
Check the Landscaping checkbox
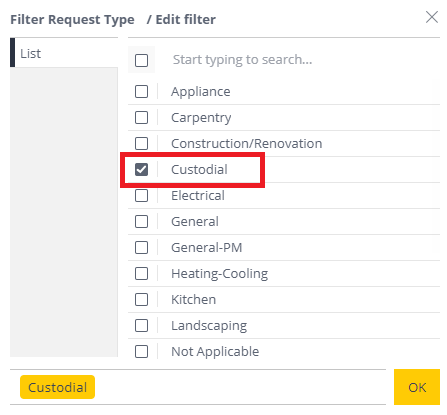[141, 325]
